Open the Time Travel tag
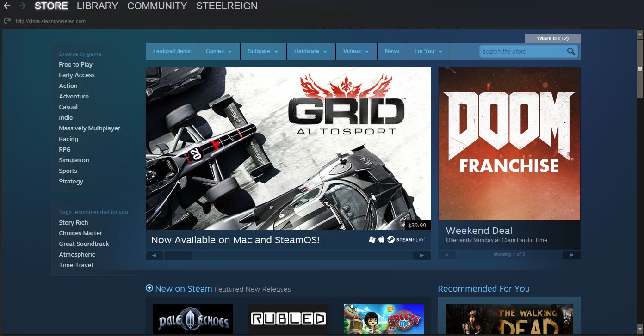 point(76,265)
